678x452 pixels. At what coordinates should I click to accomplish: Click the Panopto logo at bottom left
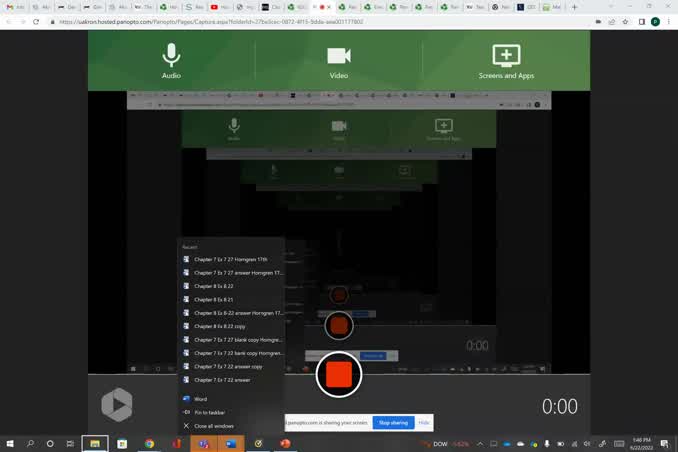[116, 404]
